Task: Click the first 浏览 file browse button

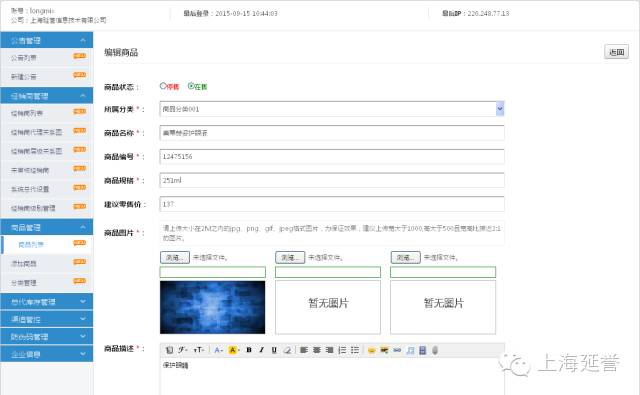Action: coord(175,257)
